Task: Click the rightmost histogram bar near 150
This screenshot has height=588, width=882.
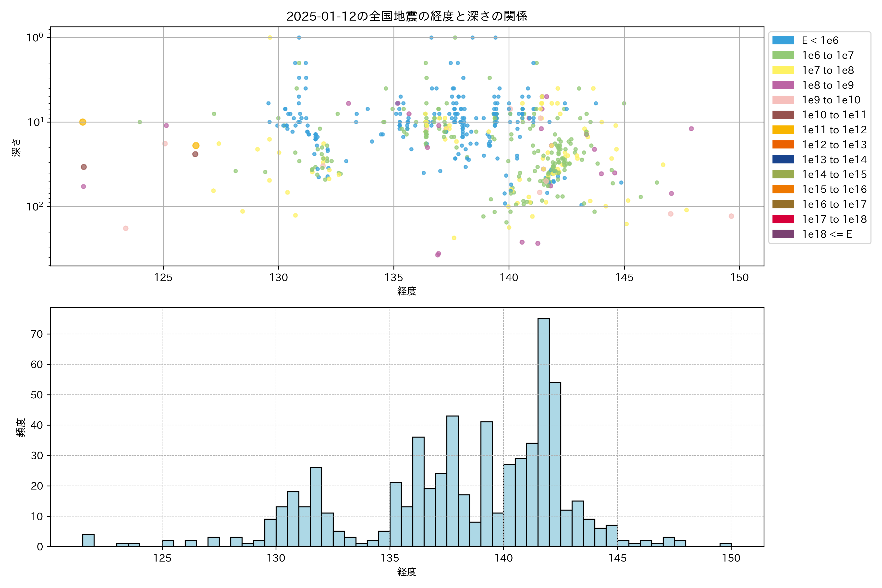Action: pos(725,545)
